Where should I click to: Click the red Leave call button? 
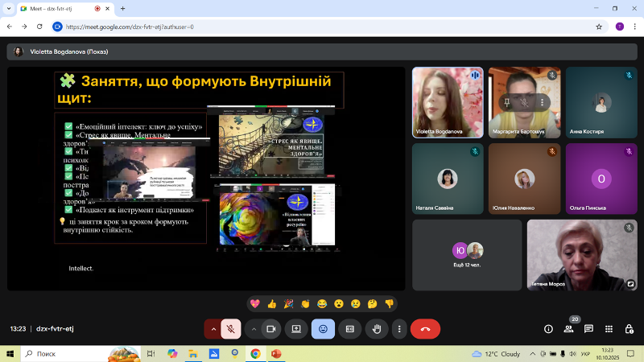pyautogui.click(x=425, y=328)
